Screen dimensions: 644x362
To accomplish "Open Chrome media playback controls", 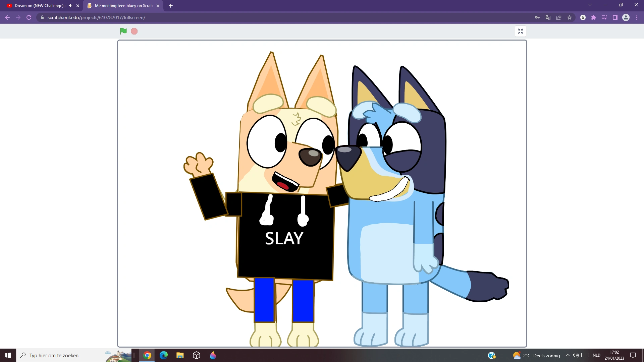I will [x=604, y=17].
